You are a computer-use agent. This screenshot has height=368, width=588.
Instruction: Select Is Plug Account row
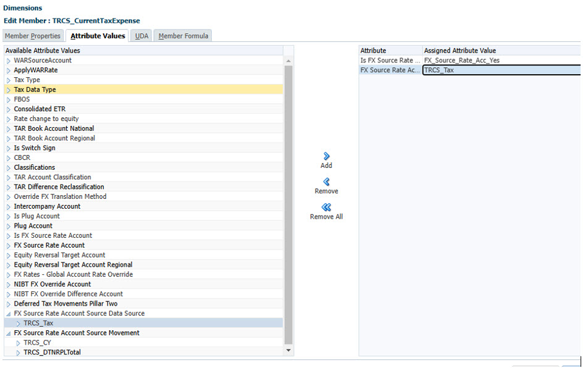[x=144, y=216]
